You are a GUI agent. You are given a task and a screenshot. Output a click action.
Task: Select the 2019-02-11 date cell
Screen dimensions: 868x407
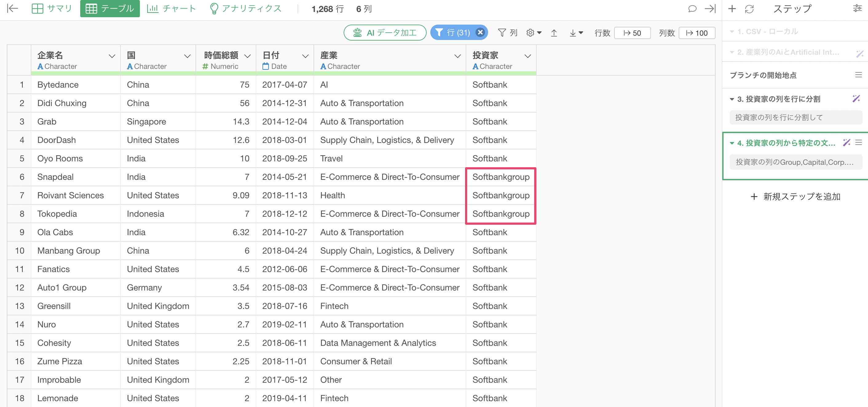(285, 324)
